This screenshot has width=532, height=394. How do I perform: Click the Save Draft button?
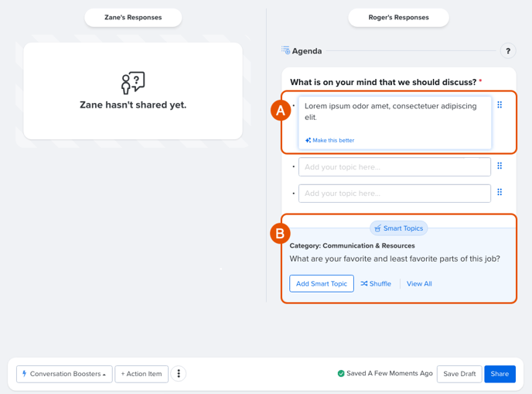pos(459,374)
